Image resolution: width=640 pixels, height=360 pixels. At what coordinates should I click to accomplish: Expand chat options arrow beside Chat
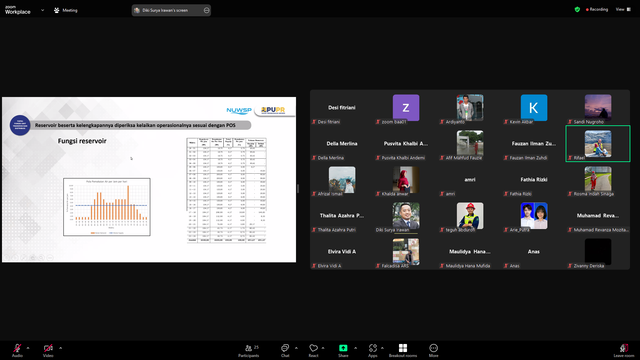pos(296,348)
